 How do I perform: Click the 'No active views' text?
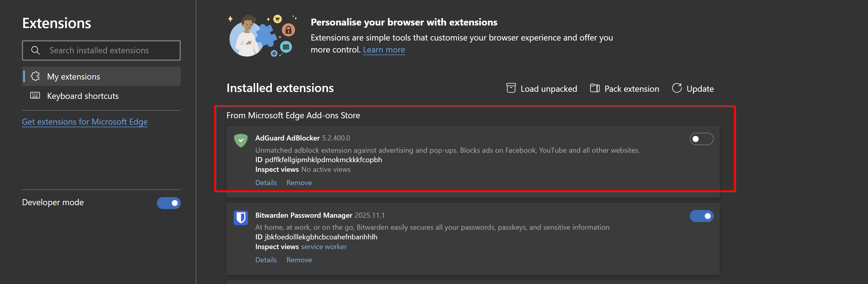click(x=325, y=169)
